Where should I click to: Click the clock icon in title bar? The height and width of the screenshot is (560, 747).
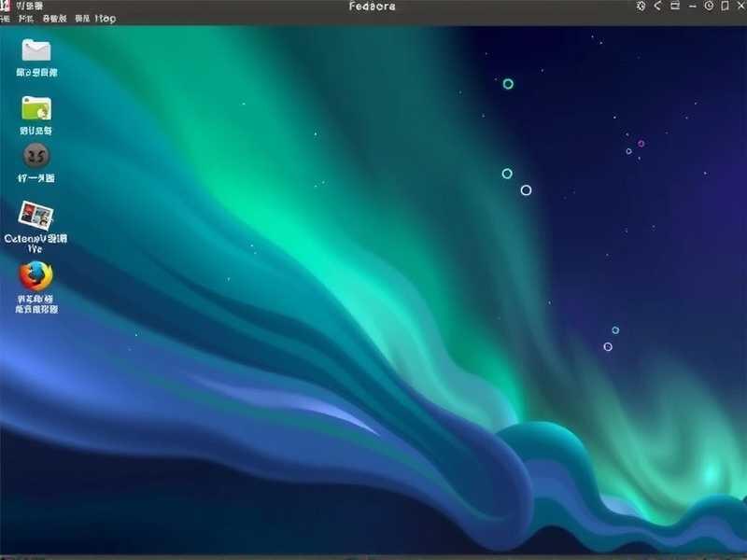click(x=709, y=6)
